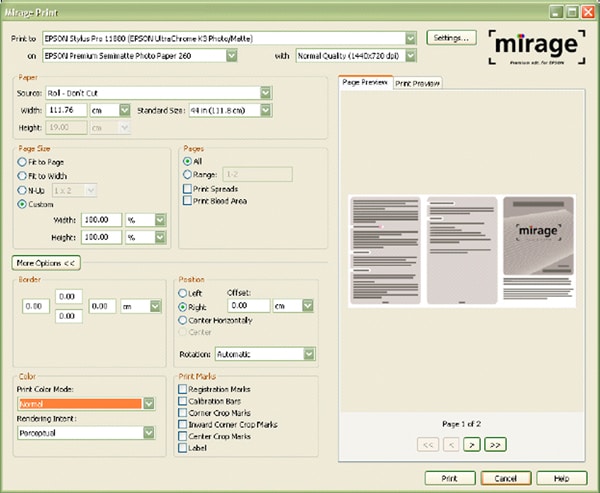Check the Calibration Bars option
Image resolution: width=600 pixels, height=493 pixels.
(182, 400)
